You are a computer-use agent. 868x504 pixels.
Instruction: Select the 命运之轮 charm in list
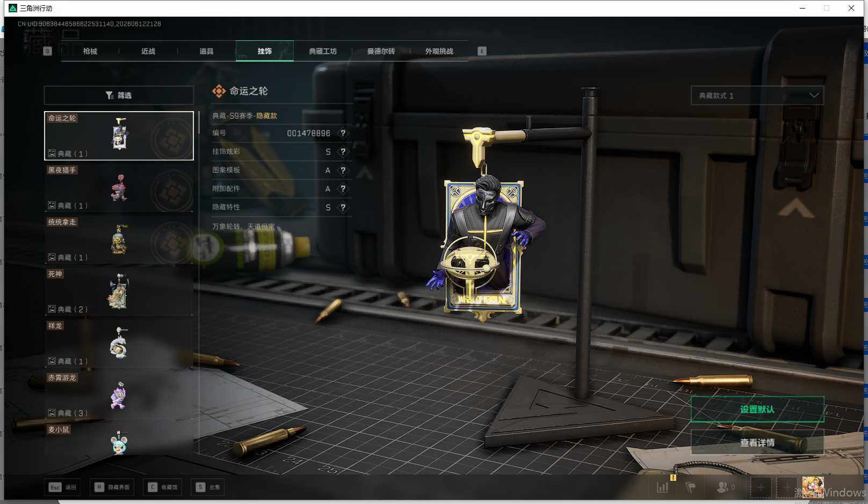pyautogui.click(x=119, y=136)
